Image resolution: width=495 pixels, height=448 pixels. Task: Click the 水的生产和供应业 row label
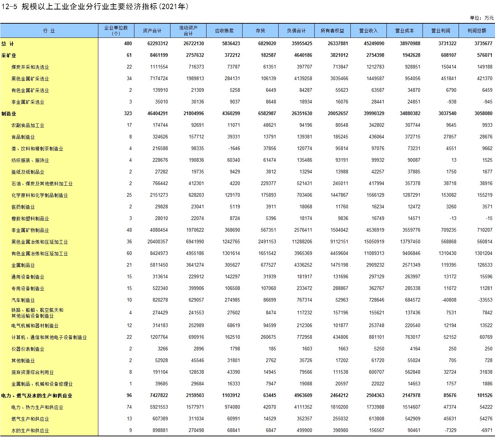coord(30,431)
